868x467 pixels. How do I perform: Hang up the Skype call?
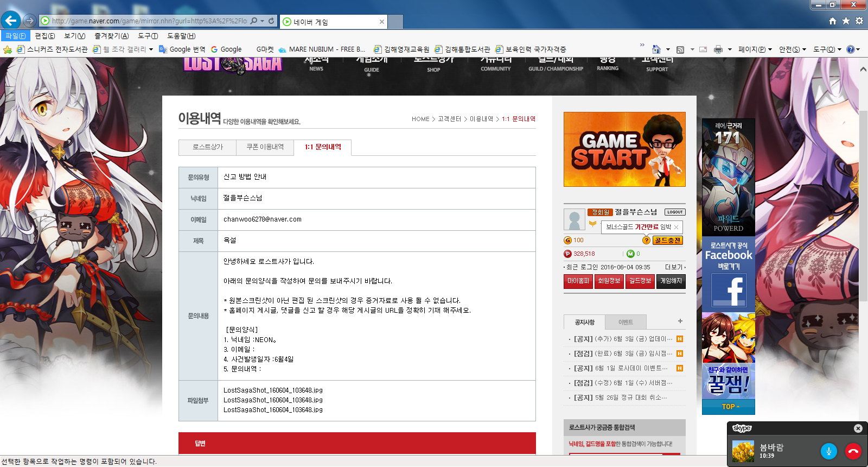[x=853, y=451]
